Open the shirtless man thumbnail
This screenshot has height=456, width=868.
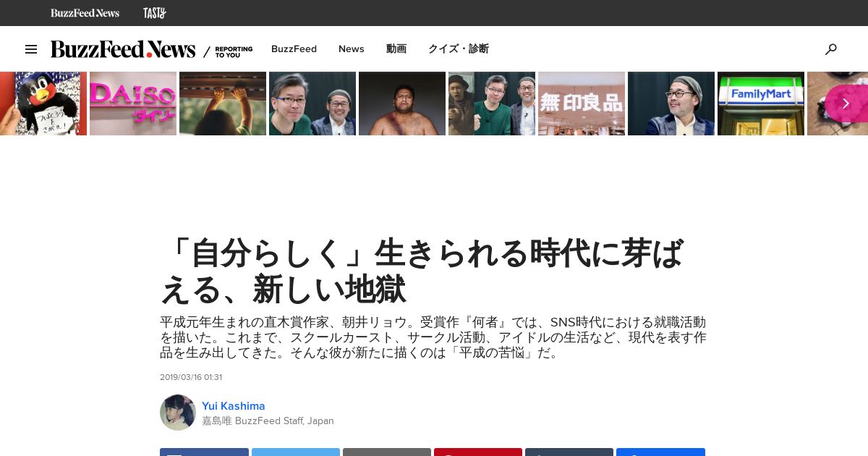(402, 104)
